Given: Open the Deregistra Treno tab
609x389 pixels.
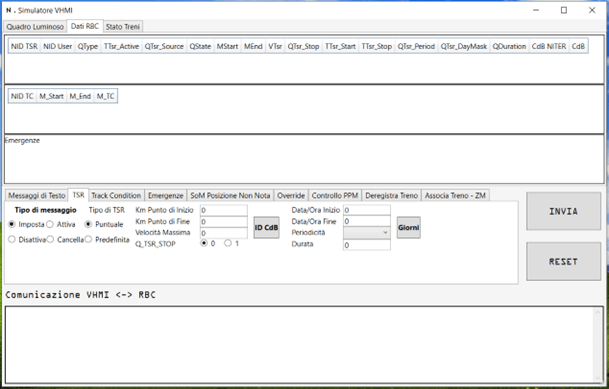Looking at the screenshot, I should (392, 195).
